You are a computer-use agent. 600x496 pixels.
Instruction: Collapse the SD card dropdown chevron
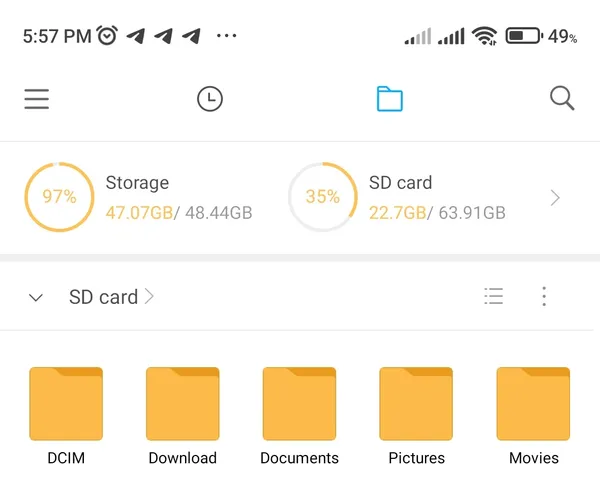click(36, 297)
